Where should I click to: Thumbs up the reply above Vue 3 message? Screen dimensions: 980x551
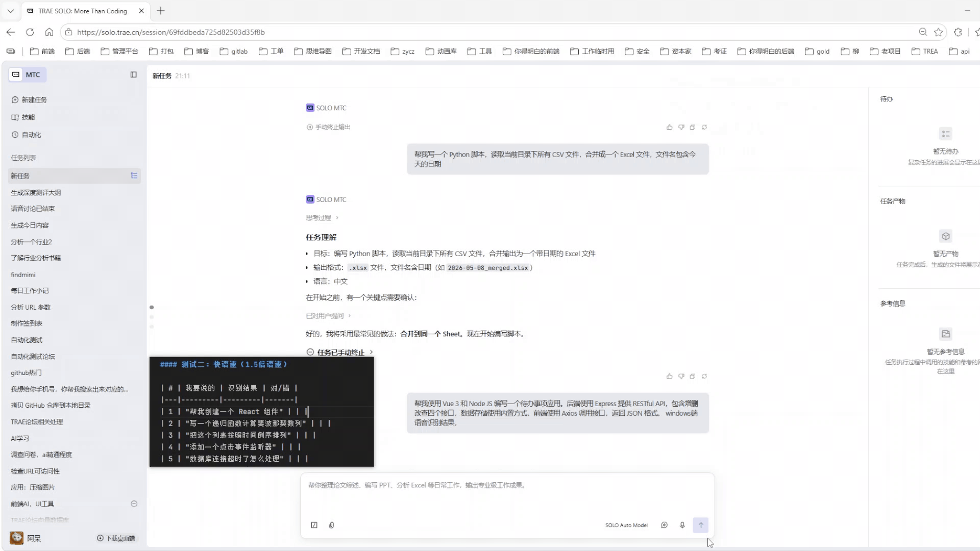point(669,376)
